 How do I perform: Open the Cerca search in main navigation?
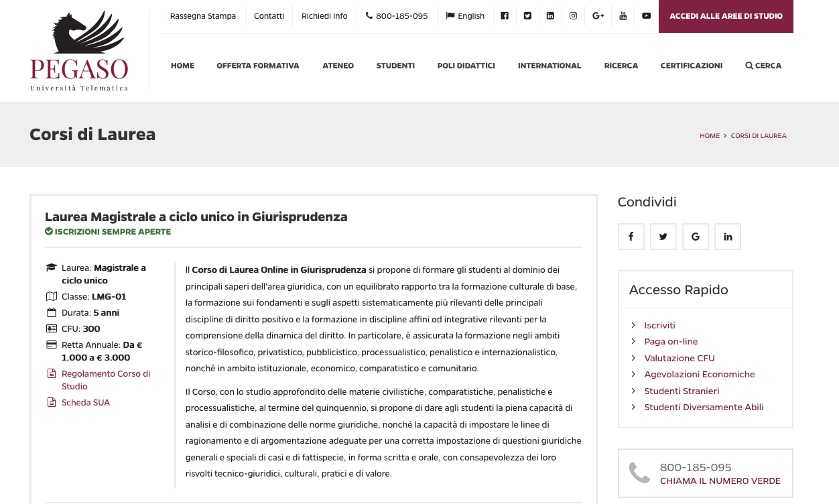click(x=763, y=66)
